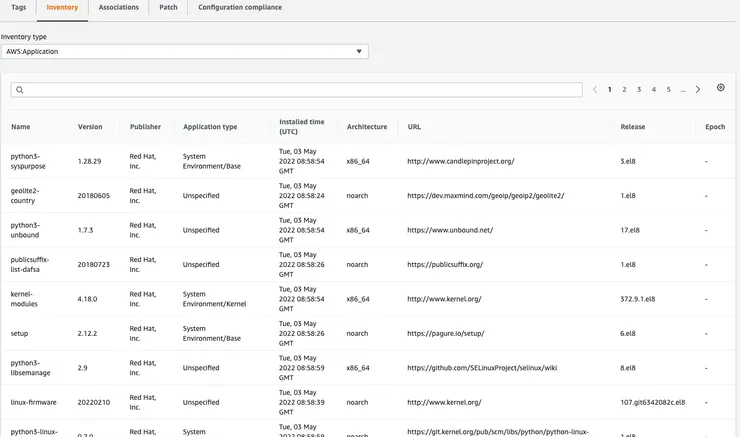Select the Inventory tab
This screenshot has width=740, height=437.
pyautogui.click(x=62, y=8)
